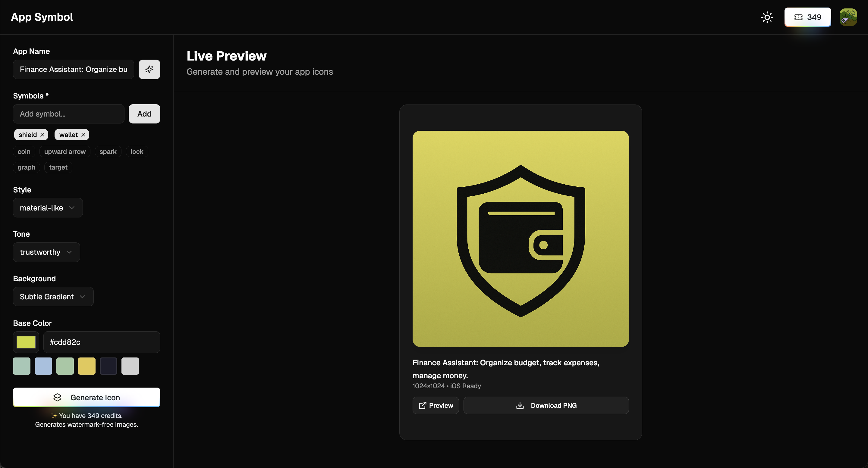Click the layers icon on Generate Icon button
This screenshot has width=868, height=468.
[x=58, y=397]
